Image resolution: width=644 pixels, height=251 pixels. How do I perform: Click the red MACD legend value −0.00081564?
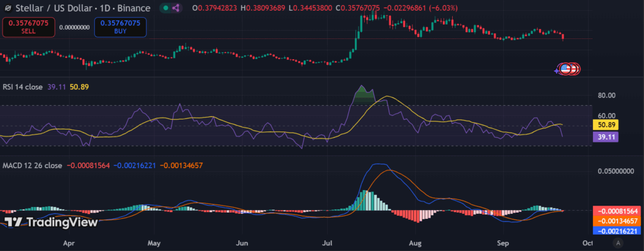(89, 165)
